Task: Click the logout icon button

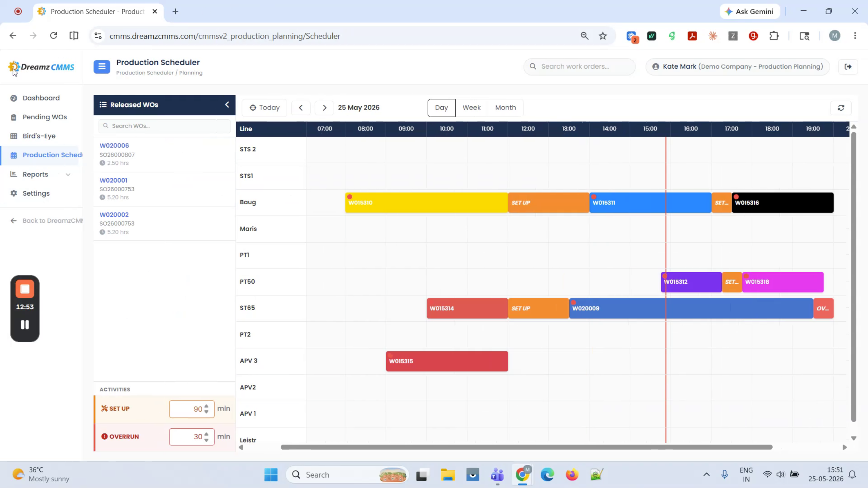Action: click(848, 67)
